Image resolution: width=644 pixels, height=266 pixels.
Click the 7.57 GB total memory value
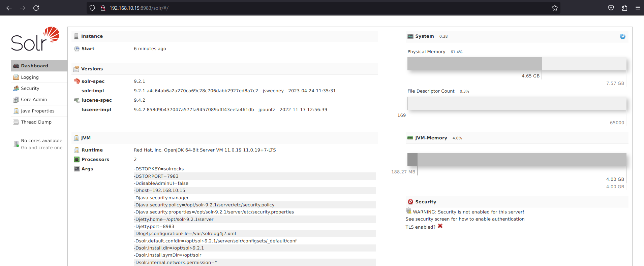coord(615,83)
